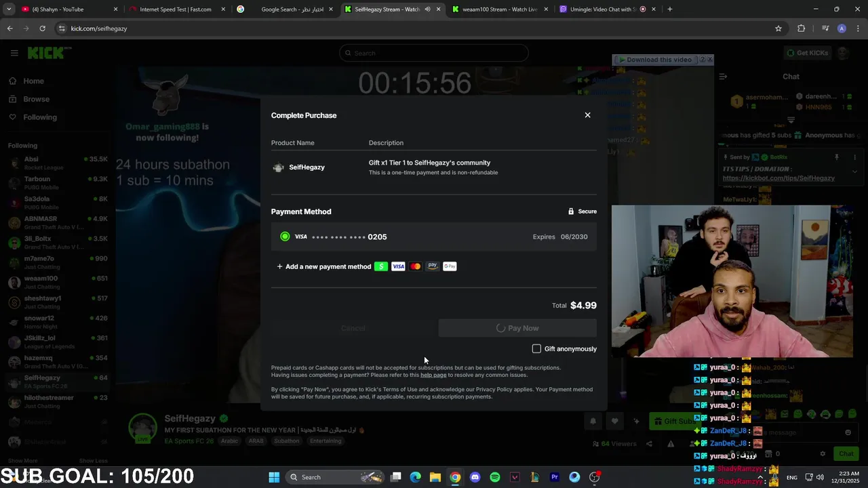Choose the green Cash App payment icon
The width and height of the screenshot is (868, 488).
click(381, 266)
